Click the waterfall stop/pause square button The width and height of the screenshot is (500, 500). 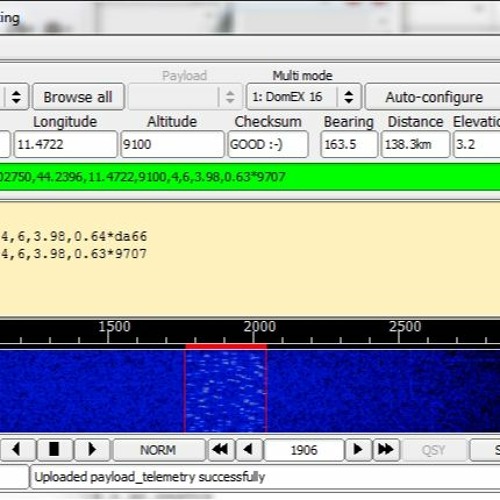(54, 450)
